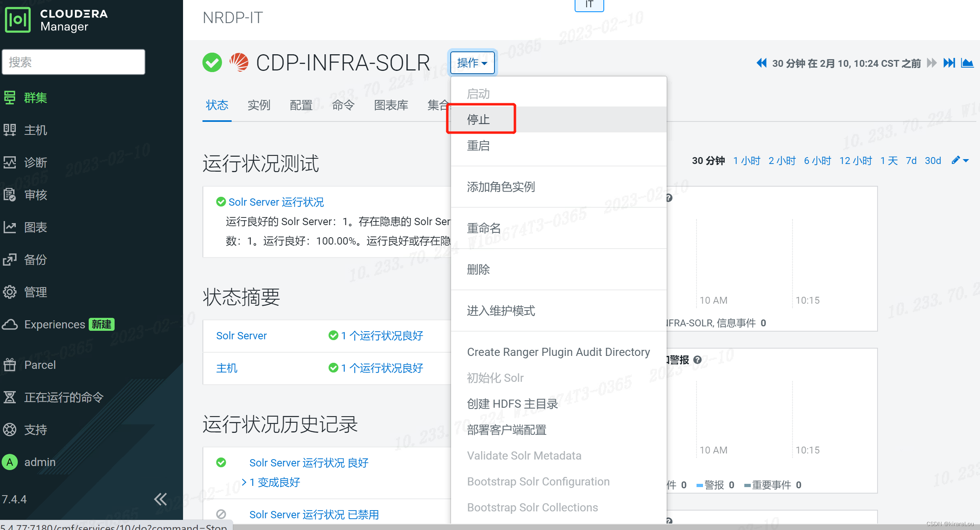The height and width of the screenshot is (530, 980).
Task: Show the time range chart icon
Action: [967, 63]
